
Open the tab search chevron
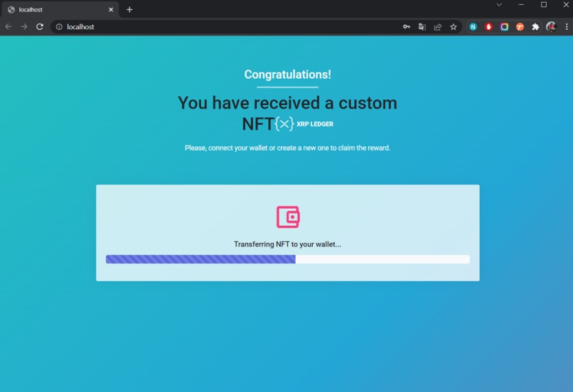499,5
